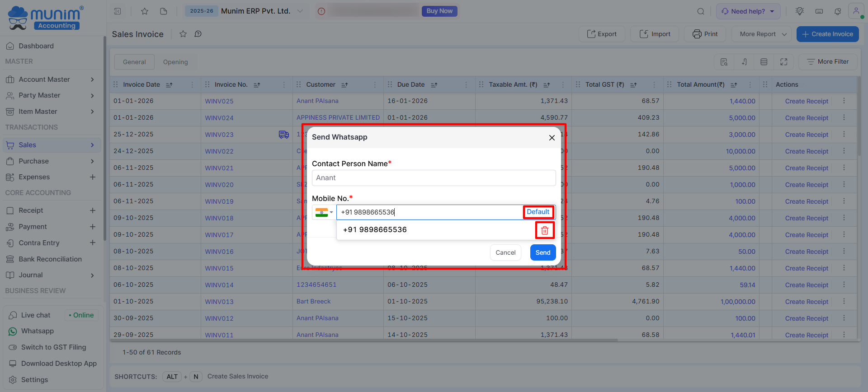
Task: Open the user profile icon
Action: pos(856,11)
